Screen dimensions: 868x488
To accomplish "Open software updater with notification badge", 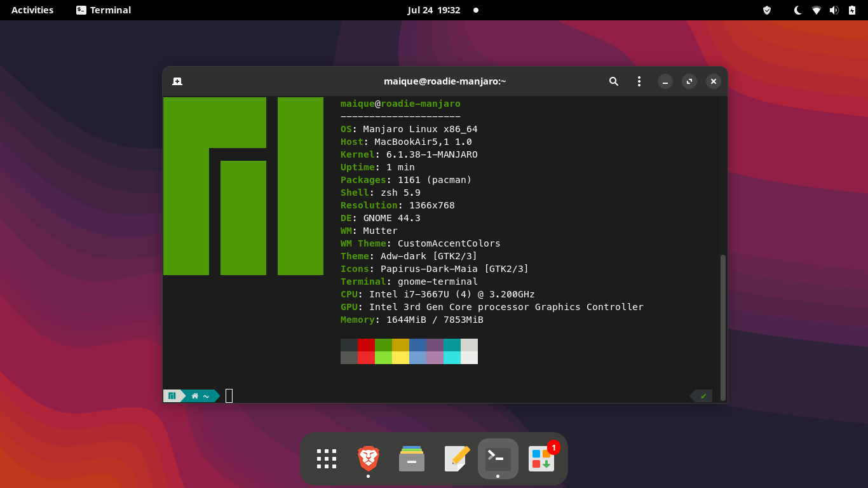I will click(541, 459).
